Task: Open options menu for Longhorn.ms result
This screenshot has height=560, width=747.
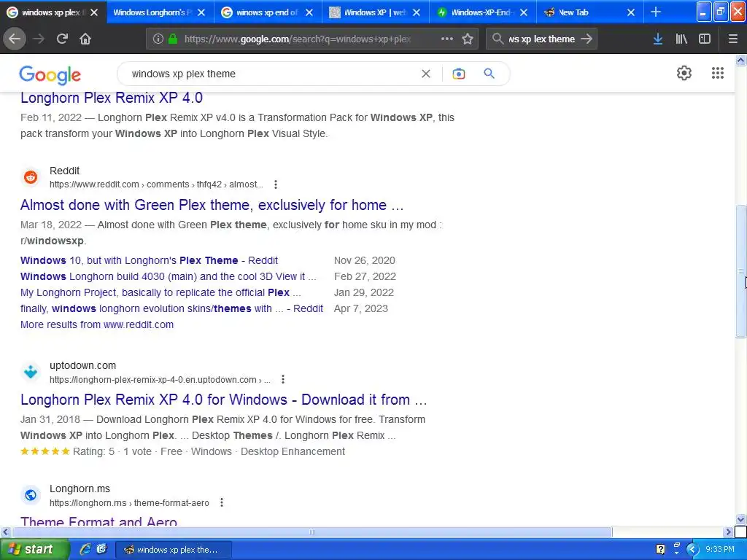Action: point(222,502)
